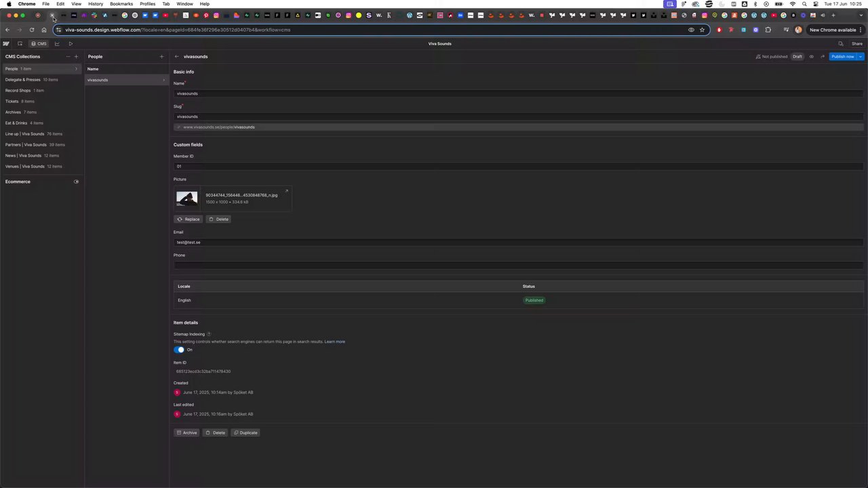Screen dimensions: 868x488
Task: Go back from vivasounds item
Action: [x=176, y=57]
